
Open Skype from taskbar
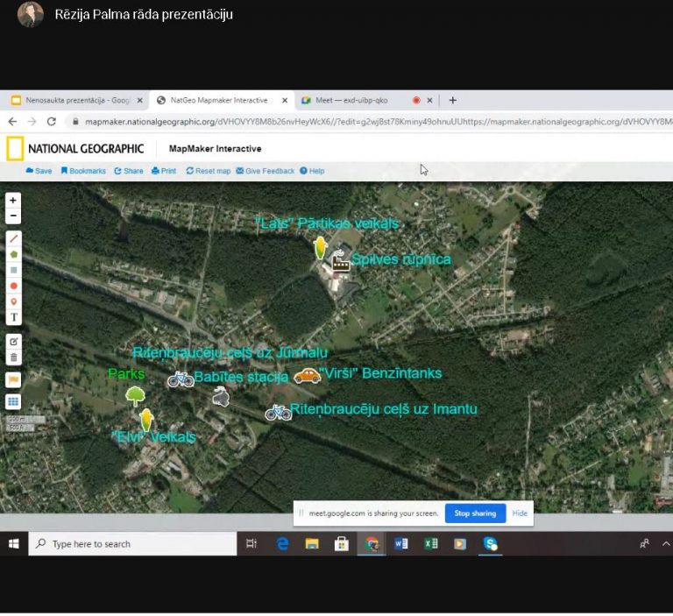coord(490,544)
